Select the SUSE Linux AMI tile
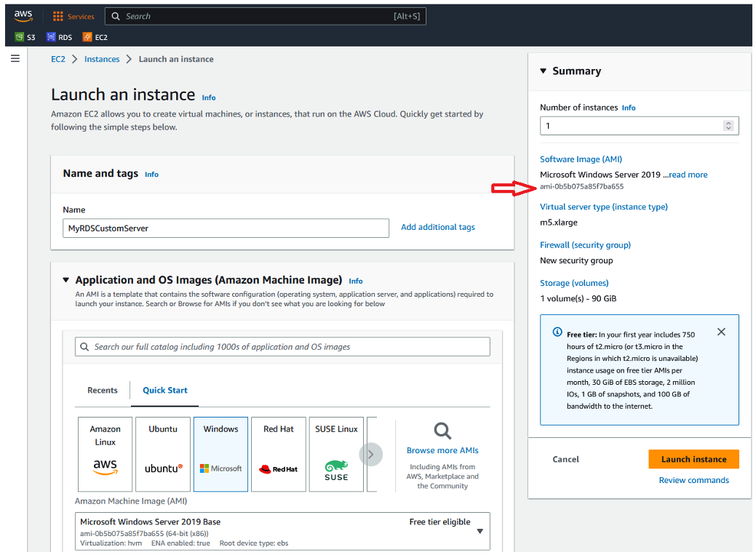 point(337,454)
